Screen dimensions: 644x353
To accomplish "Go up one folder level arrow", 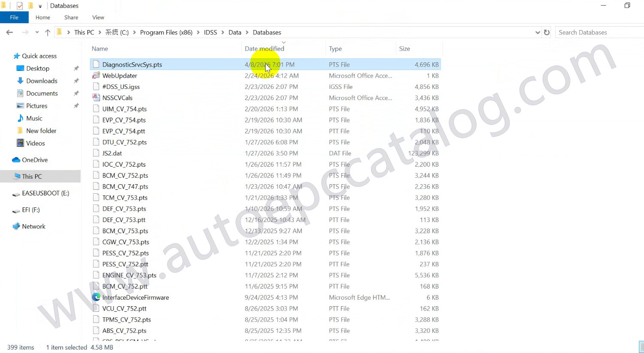I will tap(48, 32).
